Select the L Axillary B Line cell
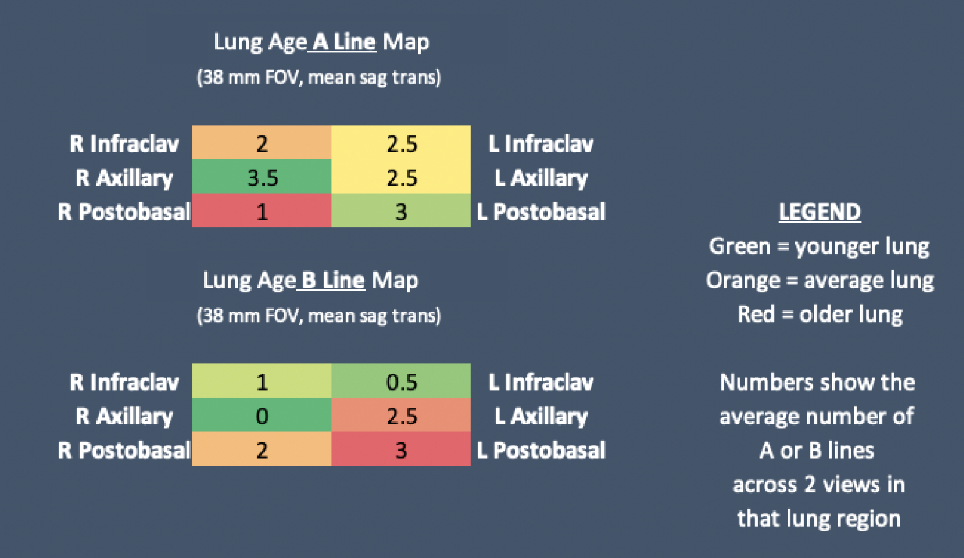Screen dimensions: 964x558 click(401, 416)
